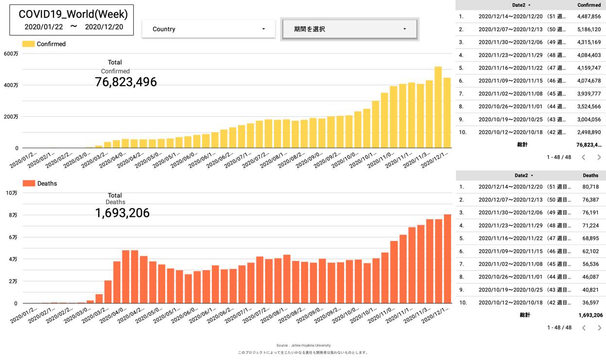Go to previous page in Confirmed table
This screenshot has width=606, height=364.
tap(584, 157)
